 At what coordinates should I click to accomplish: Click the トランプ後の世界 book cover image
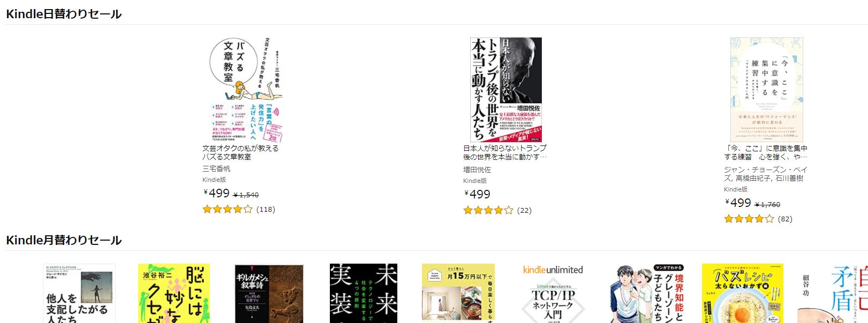[x=506, y=90]
